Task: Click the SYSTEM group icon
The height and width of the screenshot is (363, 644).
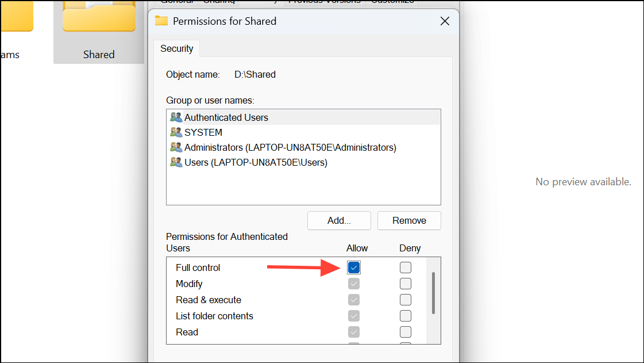Action: (x=176, y=132)
